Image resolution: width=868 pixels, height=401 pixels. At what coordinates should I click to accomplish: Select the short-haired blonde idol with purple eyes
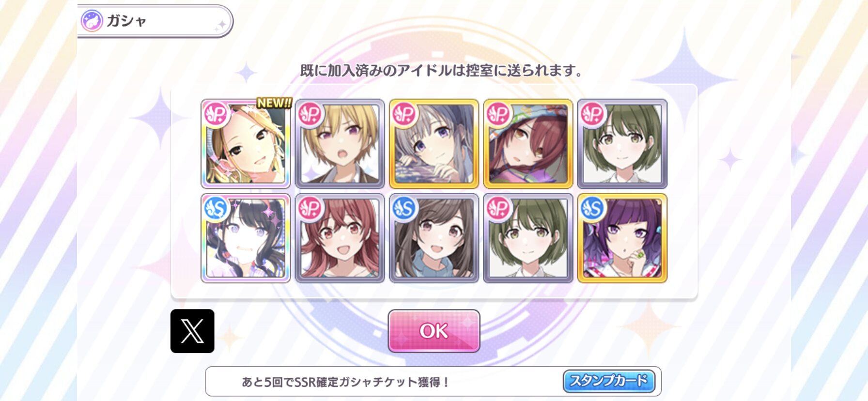coord(340,144)
